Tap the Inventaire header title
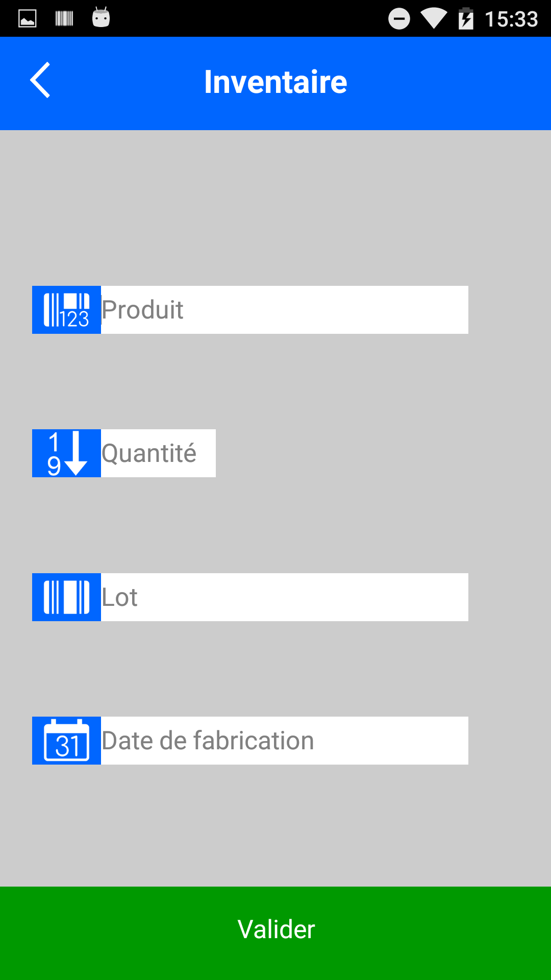This screenshot has height=980, width=551. 275,82
